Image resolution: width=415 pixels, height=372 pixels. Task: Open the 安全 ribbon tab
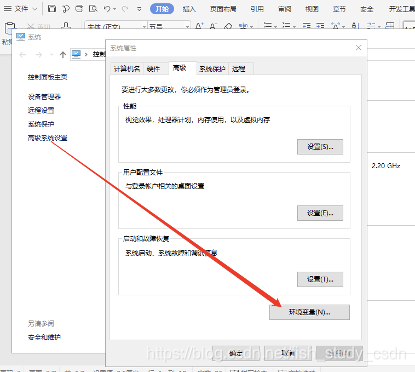(367, 9)
